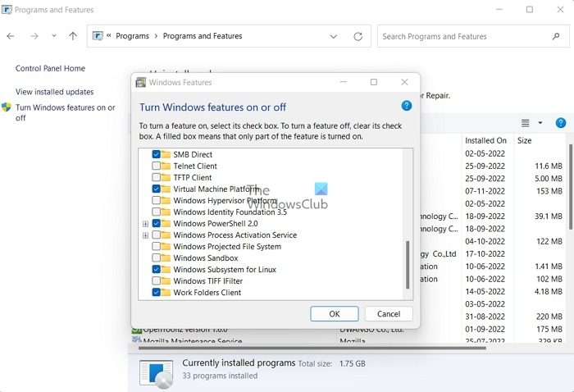
Task: Select the 220 MB size cell
Action: point(549,317)
